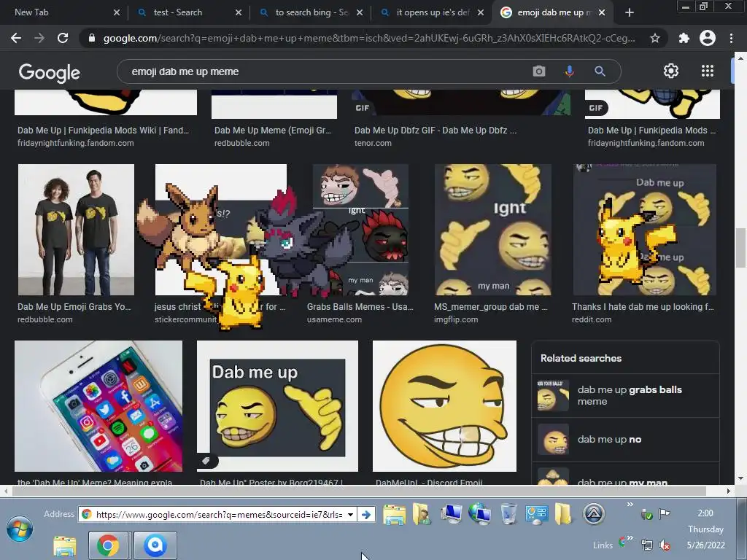This screenshot has height=560, width=747.
Task: Click the vertical scrollbar down arrow
Action: [740, 478]
